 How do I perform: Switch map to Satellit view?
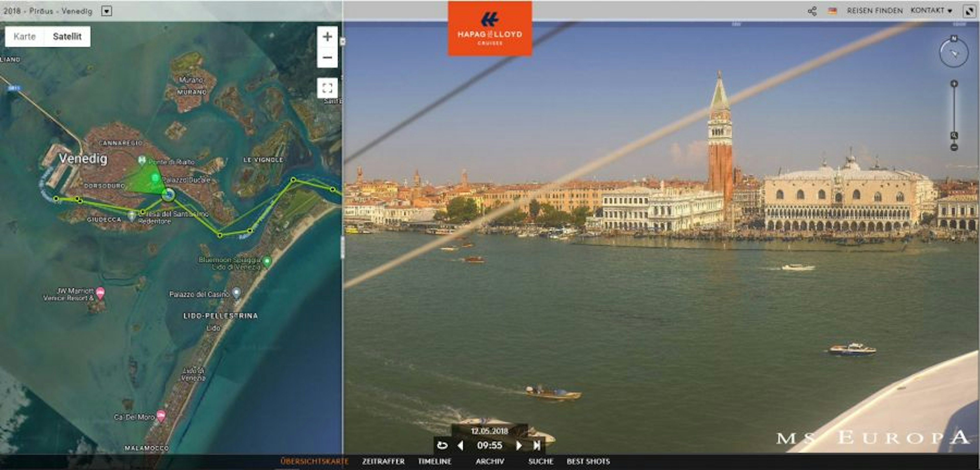click(67, 36)
